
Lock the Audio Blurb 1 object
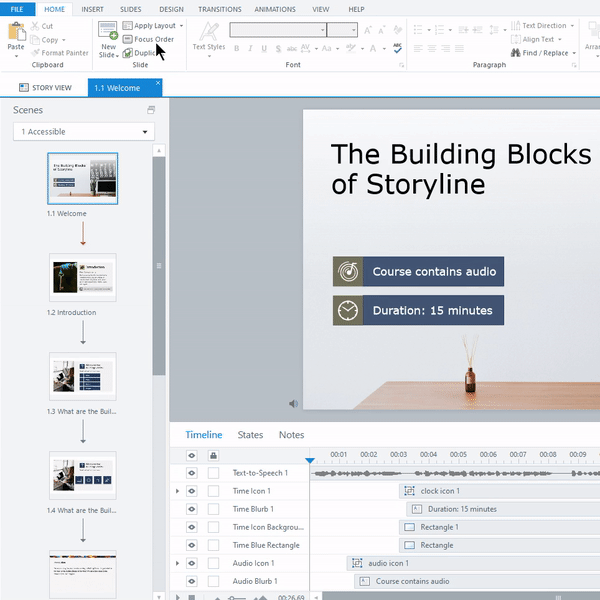point(214,581)
